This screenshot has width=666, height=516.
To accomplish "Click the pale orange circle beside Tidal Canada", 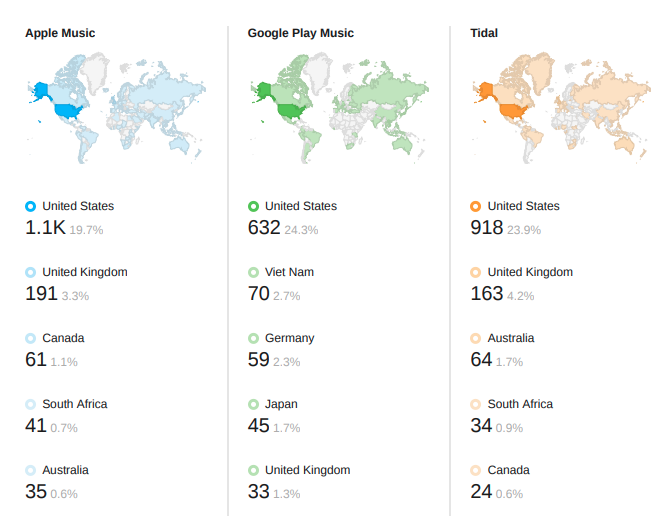I will (476, 471).
